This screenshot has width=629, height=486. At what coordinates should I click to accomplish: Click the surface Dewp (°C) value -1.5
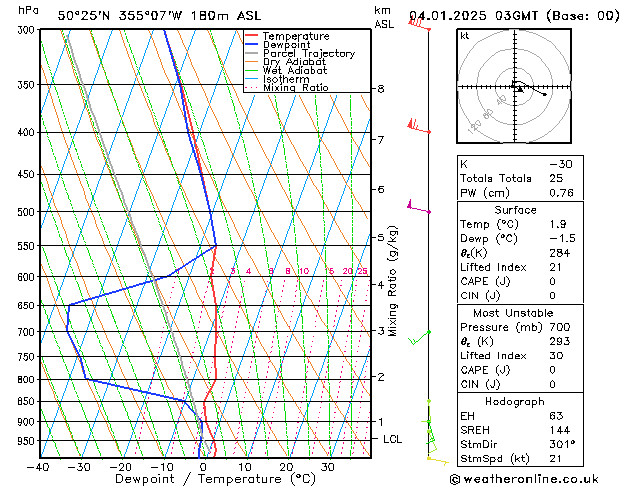562,239
